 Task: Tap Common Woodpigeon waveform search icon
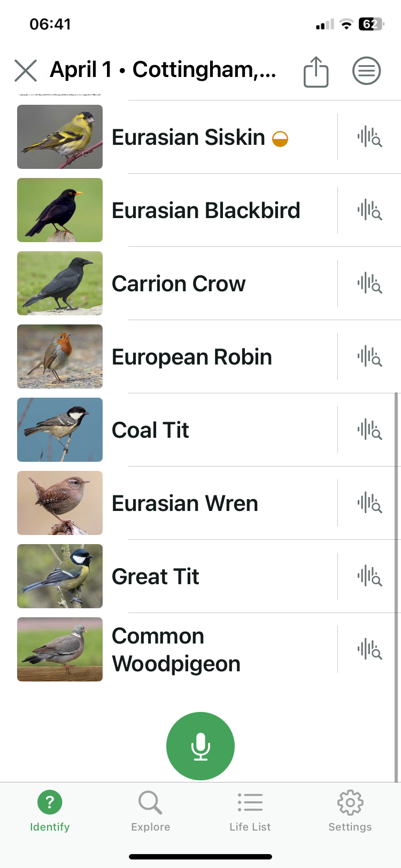pos(369,649)
